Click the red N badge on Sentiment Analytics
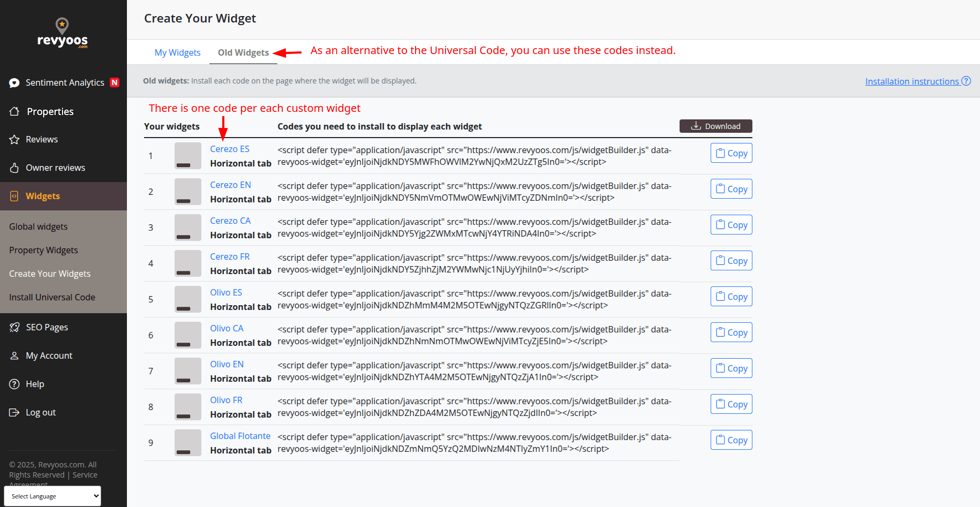 115,82
